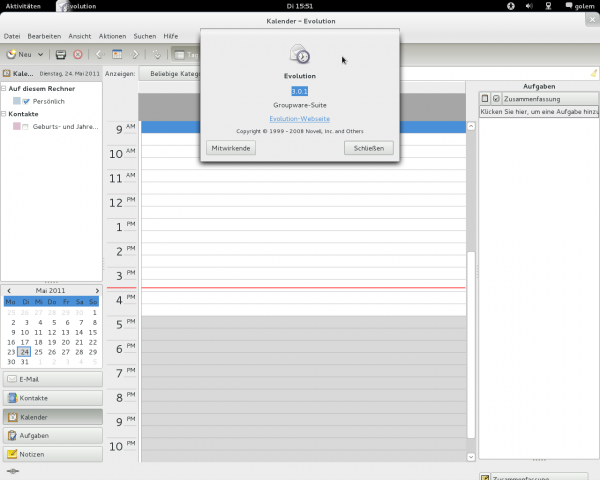Open the Suchen menu
The width and height of the screenshot is (600, 480).
(145, 36)
